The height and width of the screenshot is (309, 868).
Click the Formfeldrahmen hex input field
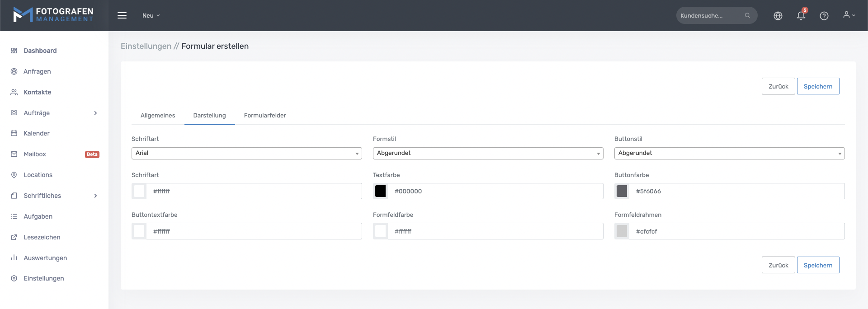click(737, 231)
